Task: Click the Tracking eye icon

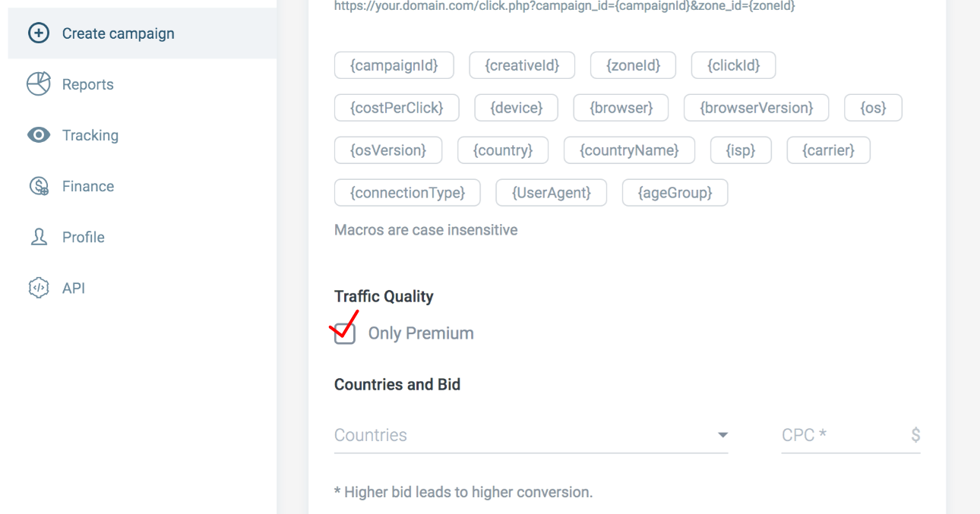Action: (38, 135)
